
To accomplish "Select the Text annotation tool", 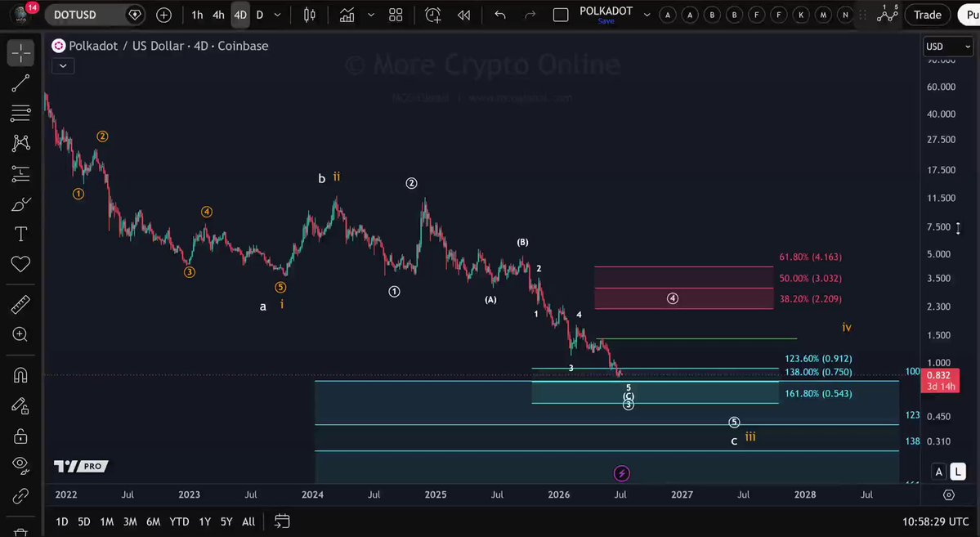I will pos(20,235).
